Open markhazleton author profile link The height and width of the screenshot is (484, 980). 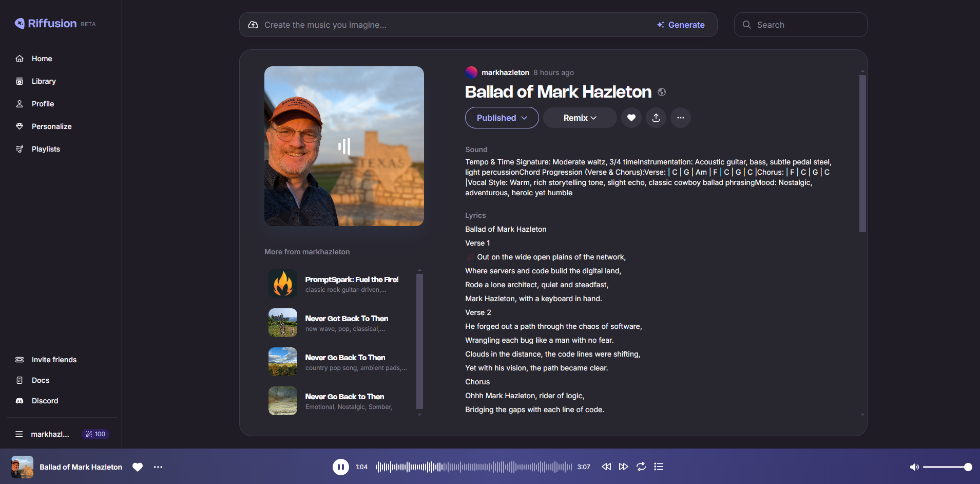tap(505, 72)
